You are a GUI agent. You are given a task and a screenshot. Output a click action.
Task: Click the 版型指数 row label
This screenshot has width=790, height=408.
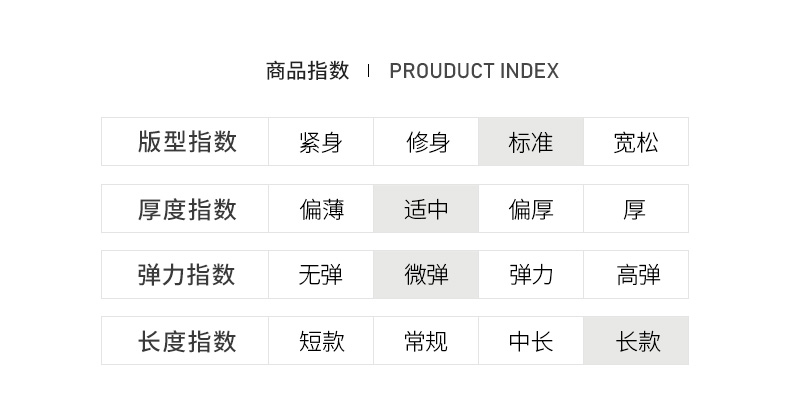pyautogui.click(x=186, y=142)
